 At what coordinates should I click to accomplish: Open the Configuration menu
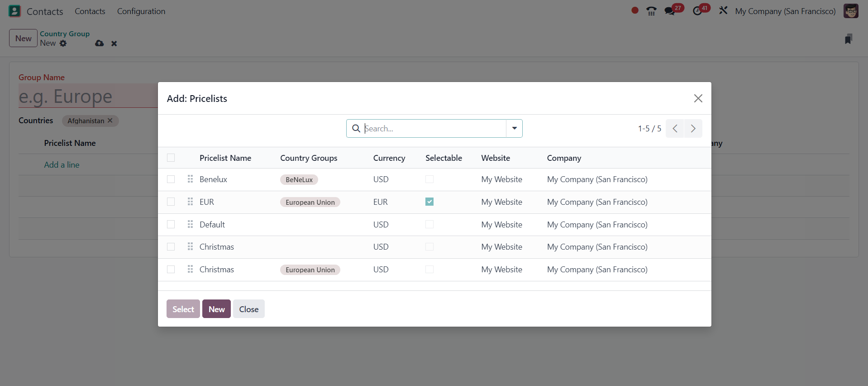[x=141, y=11]
